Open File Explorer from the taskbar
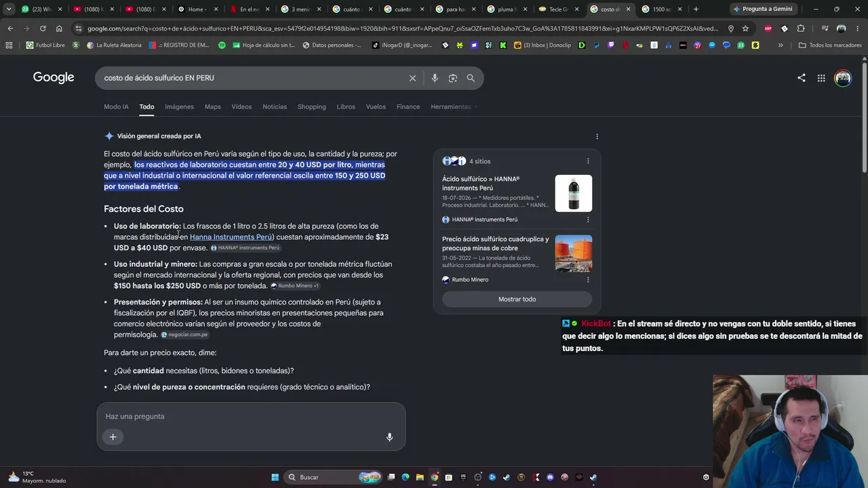Image resolution: width=868 pixels, height=488 pixels. 420,477
